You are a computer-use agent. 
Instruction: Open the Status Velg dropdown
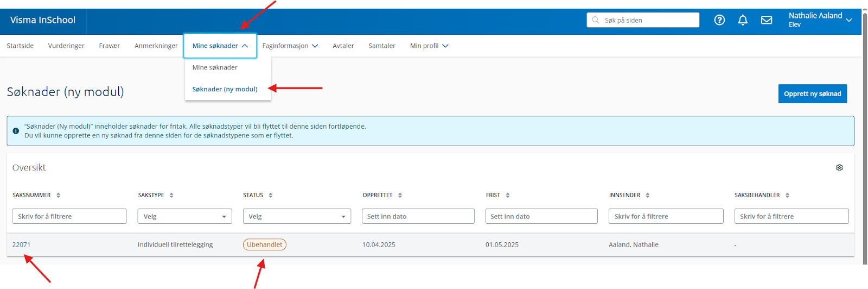click(x=297, y=216)
